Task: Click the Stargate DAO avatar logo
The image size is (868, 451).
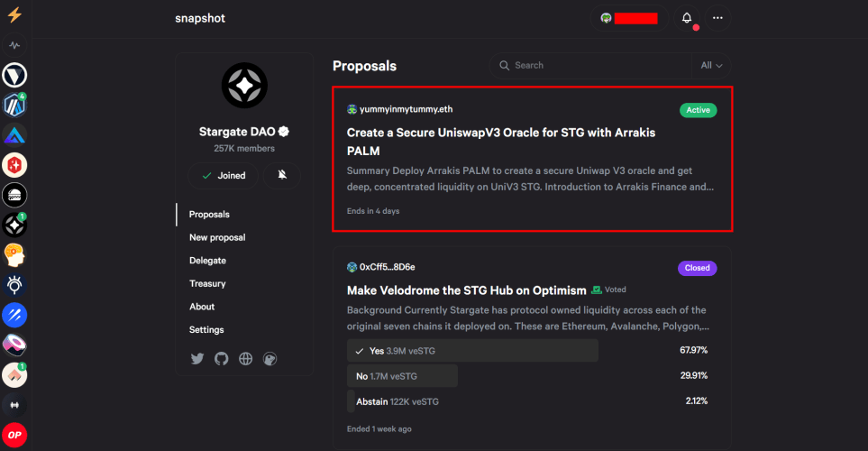Action: [244, 86]
